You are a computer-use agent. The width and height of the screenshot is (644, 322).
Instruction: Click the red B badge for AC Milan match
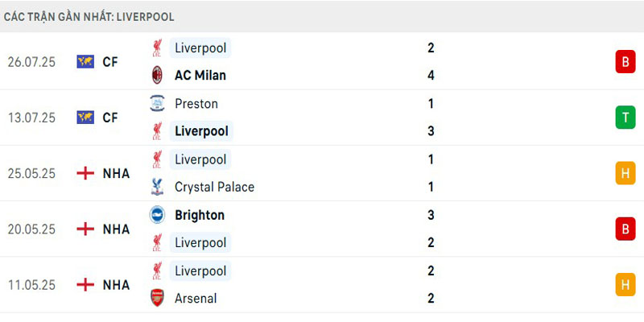[625, 61]
